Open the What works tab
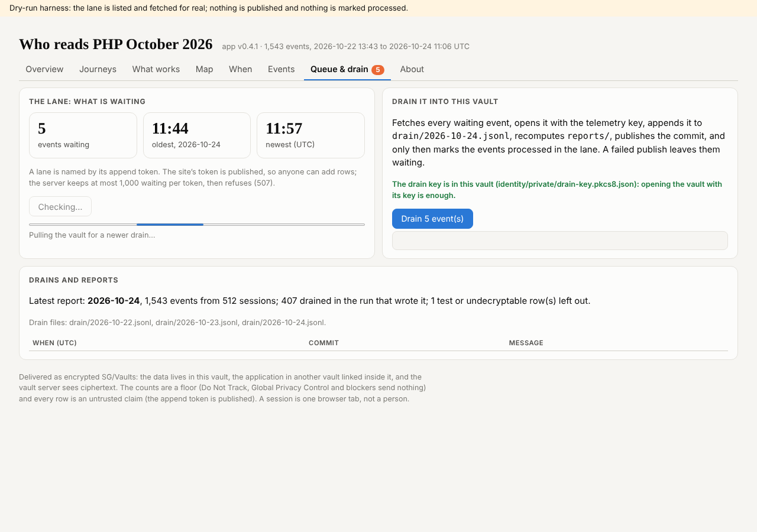Viewport: 757px width, 532px height. (x=156, y=69)
